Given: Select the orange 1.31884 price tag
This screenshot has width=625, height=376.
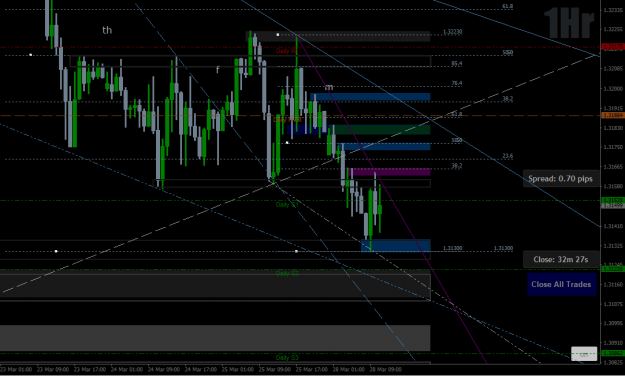Looking at the screenshot, I should pyautogui.click(x=613, y=115).
